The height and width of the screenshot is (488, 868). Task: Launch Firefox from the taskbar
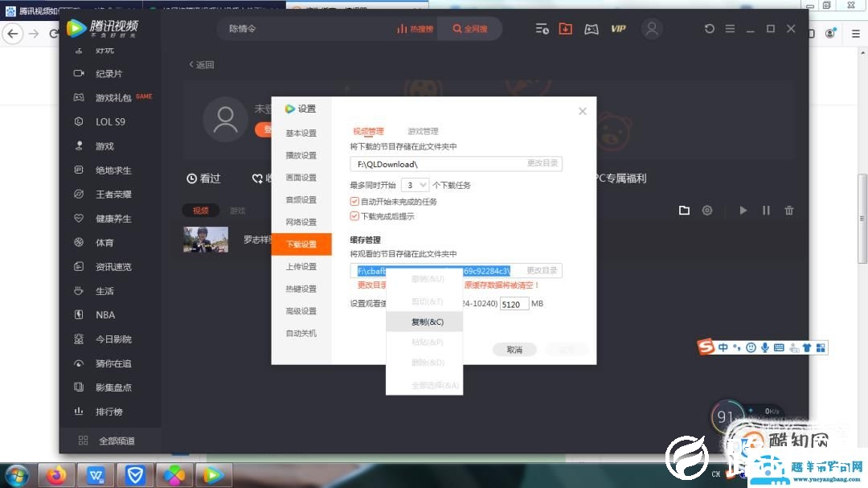point(55,474)
